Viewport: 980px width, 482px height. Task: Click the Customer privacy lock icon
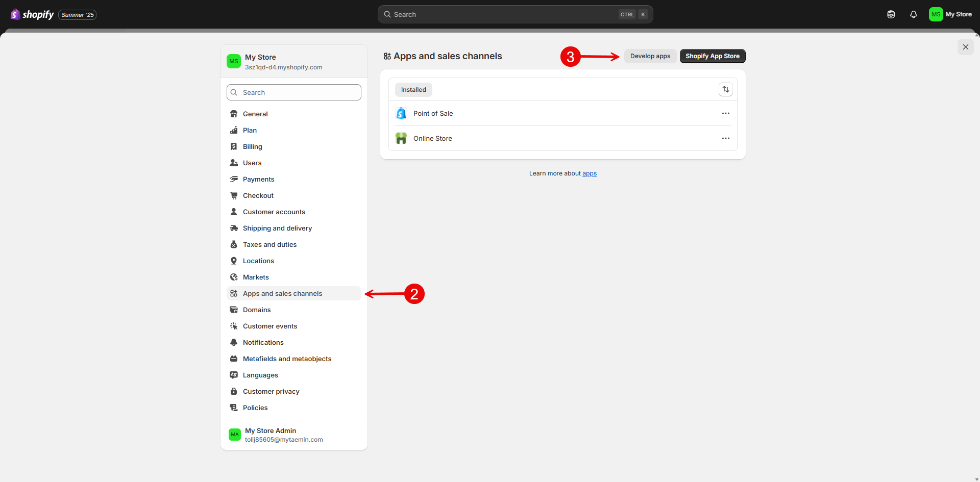(x=234, y=391)
